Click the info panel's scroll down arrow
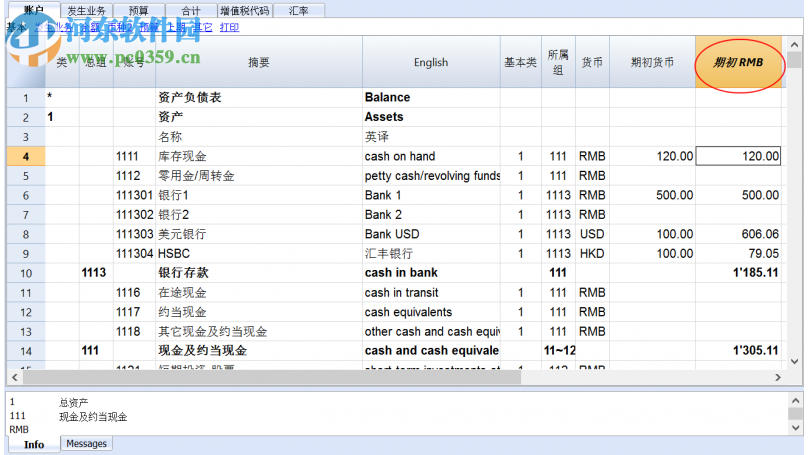 [x=795, y=427]
